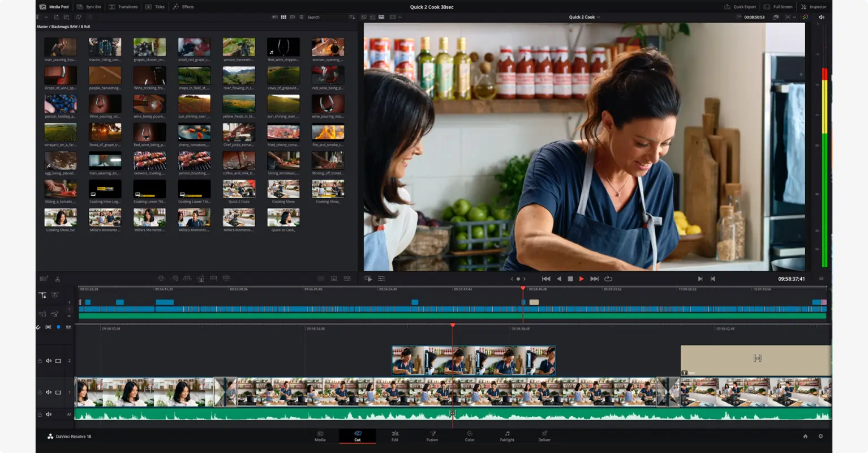Open the Media Pool panel

pos(55,6)
